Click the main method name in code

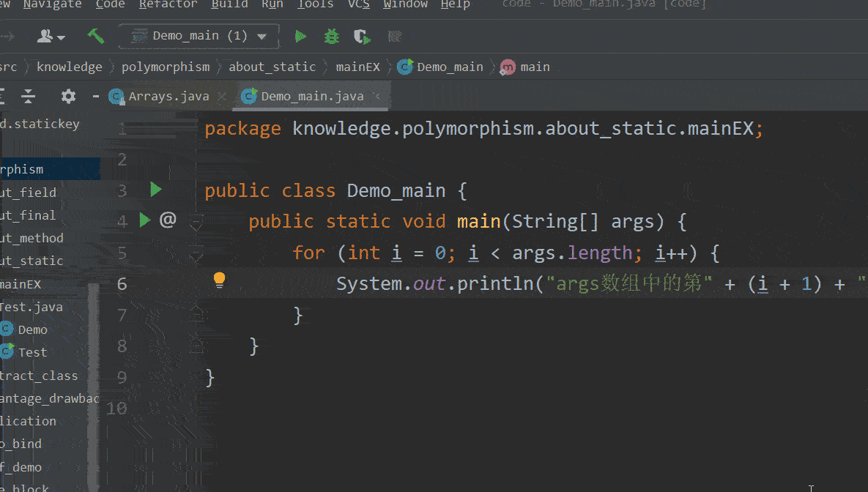pos(478,221)
